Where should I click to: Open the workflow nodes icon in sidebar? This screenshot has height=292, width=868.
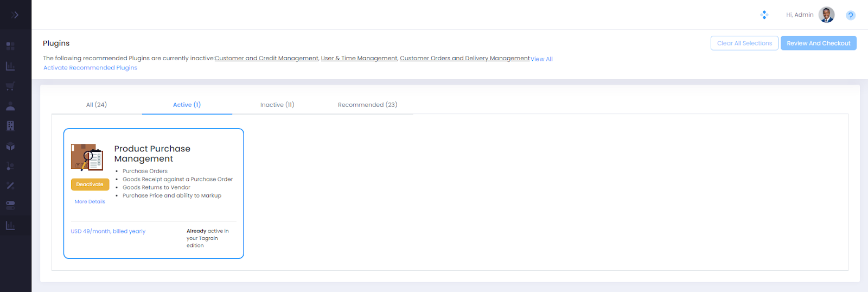click(10, 166)
